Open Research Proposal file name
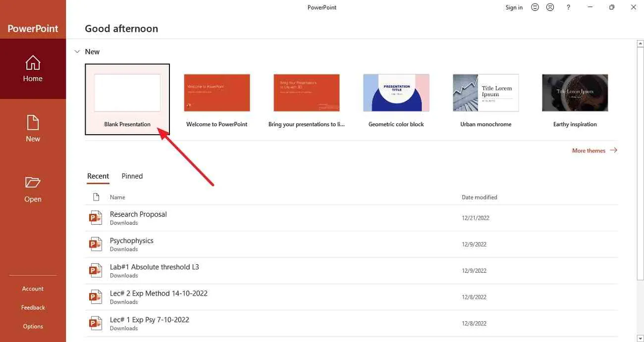 (138, 214)
